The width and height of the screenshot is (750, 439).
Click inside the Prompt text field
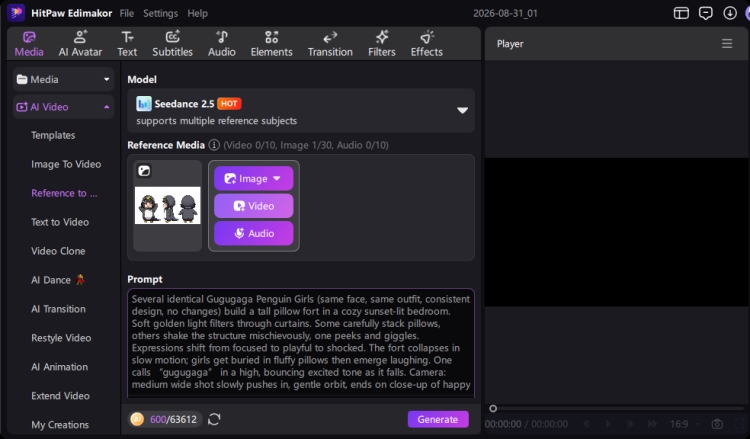[301, 343]
